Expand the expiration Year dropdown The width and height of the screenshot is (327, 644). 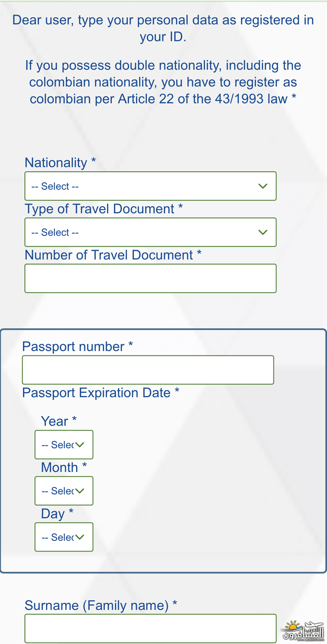64,445
